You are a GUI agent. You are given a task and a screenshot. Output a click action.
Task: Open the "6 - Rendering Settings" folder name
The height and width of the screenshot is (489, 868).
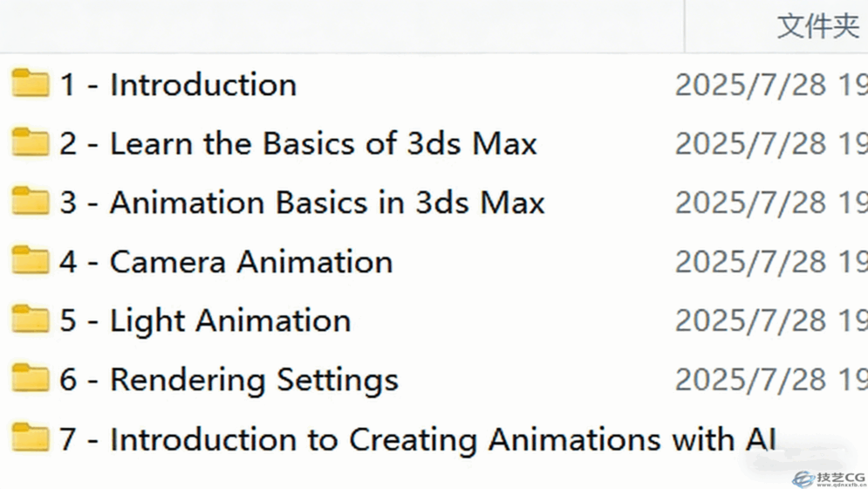(x=229, y=380)
